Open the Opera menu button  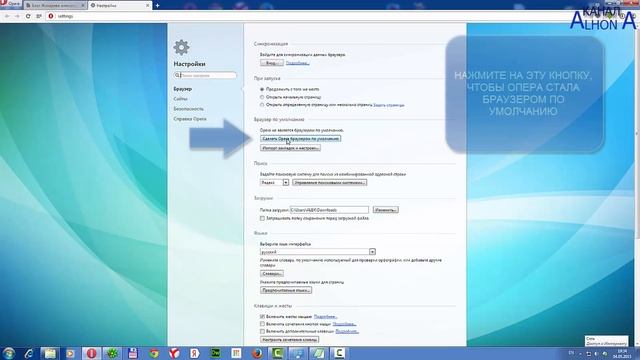pos(10,4)
